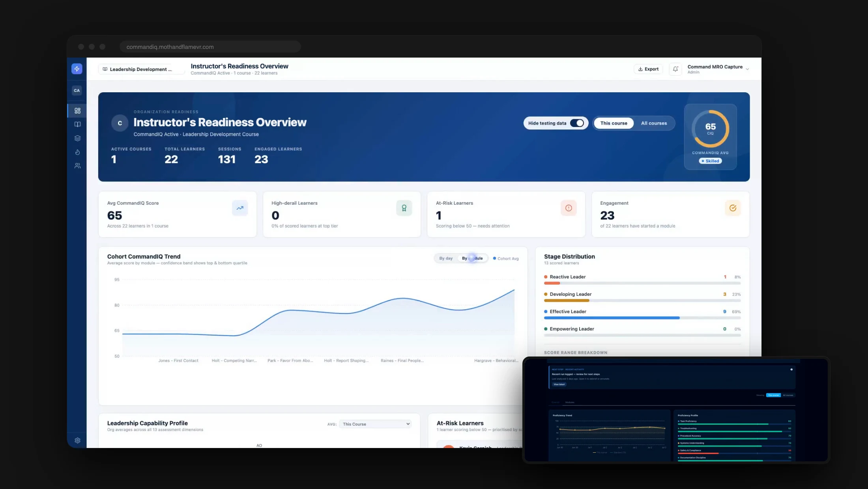Click the At-Risk Learners section heading
This screenshot has height=489, width=868.
point(460,423)
